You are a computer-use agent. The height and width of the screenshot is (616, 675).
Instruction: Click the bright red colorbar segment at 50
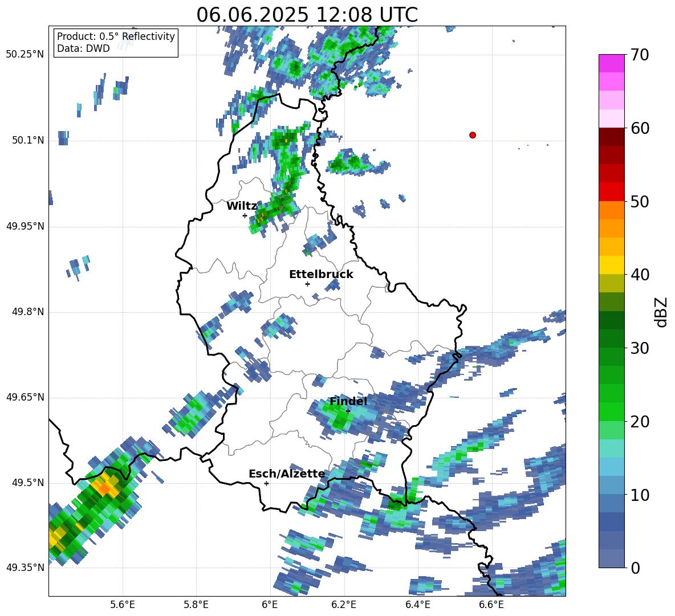pos(611,192)
